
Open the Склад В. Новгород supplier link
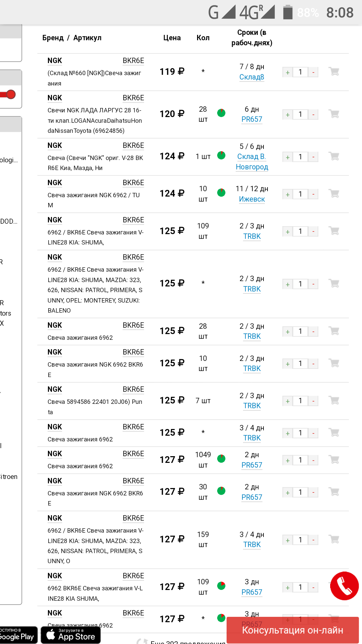point(252,162)
